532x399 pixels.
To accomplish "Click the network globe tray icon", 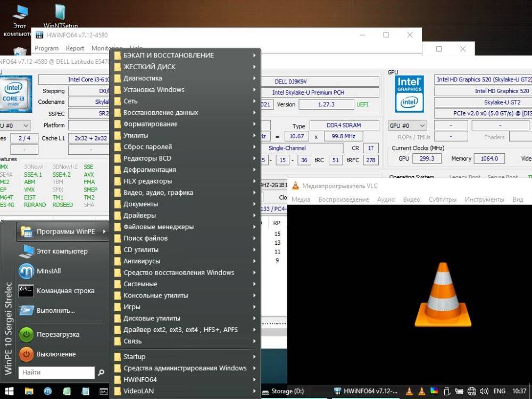I will pyautogui.click(x=471, y=391).
